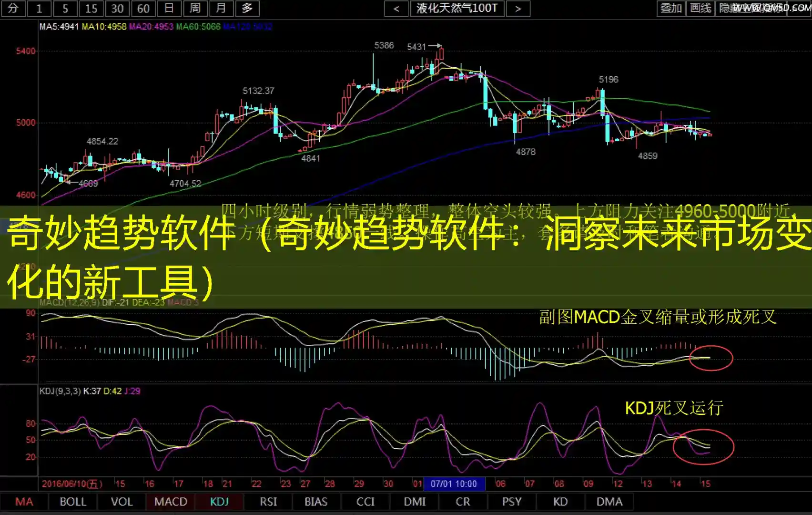The width and height of the screenshot is (812, 515).
Task: Select the 月 monthly chart period
Action: pos(221,8)
